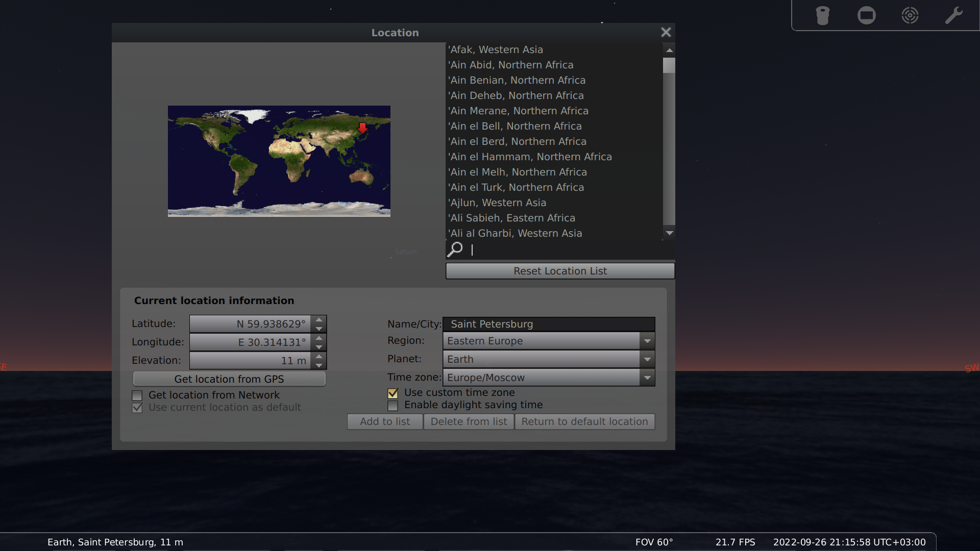Decrease elevation using the down arrow stepper
The width and height of the screenshot is (980, 551).
[x=319, y=365]
